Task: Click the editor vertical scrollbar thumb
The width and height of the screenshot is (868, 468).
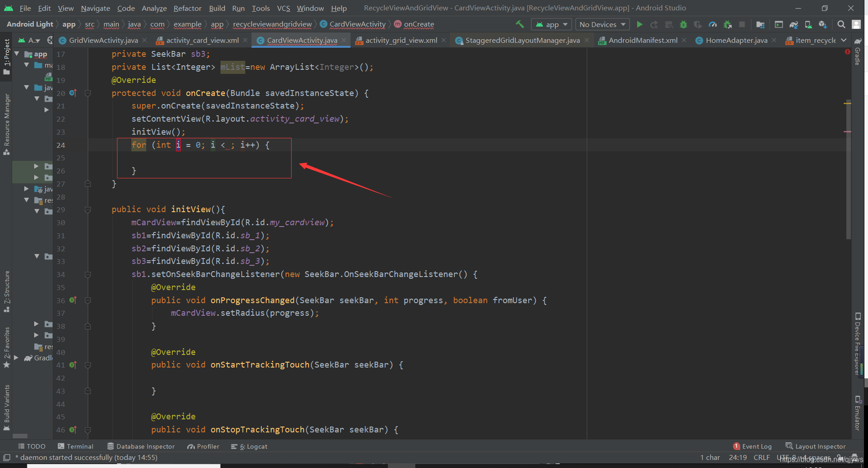Action: tap(848, 169)
